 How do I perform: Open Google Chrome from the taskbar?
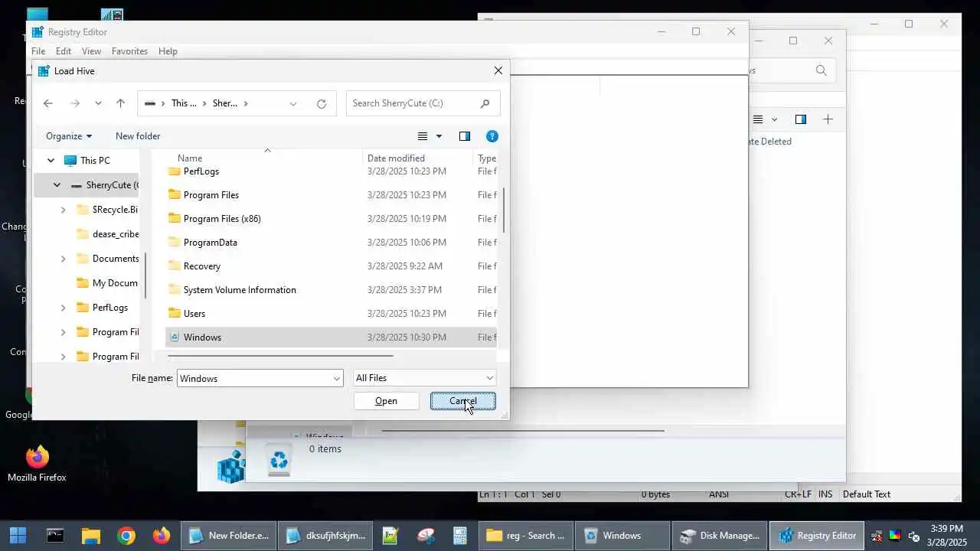(126, 536)
